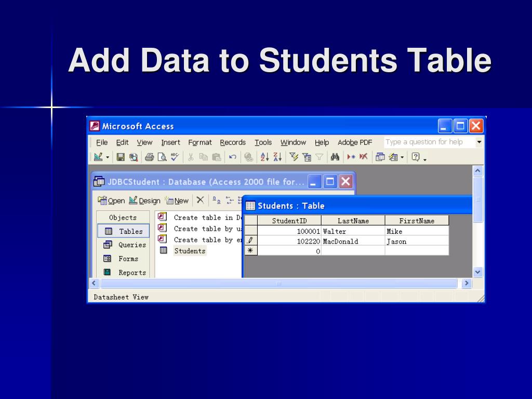Open the View button dropdown arrow
Screen dimensions: 532x399
(108, 157)
